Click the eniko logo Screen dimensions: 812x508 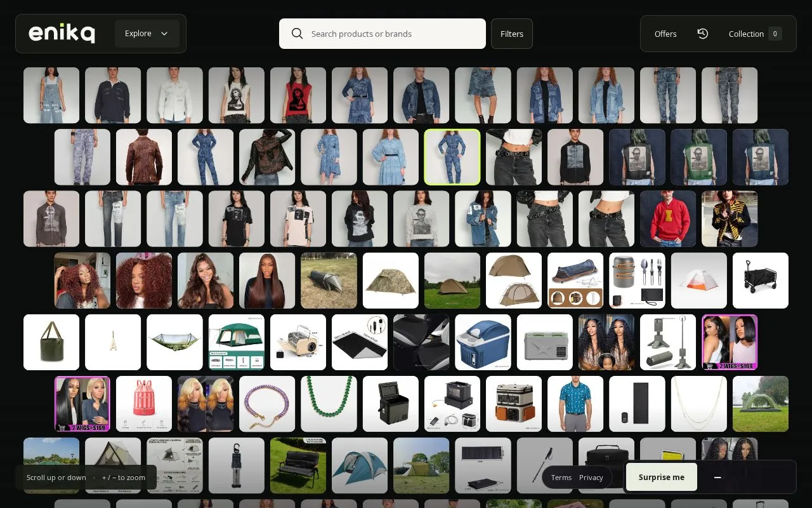tap(62, 33)
